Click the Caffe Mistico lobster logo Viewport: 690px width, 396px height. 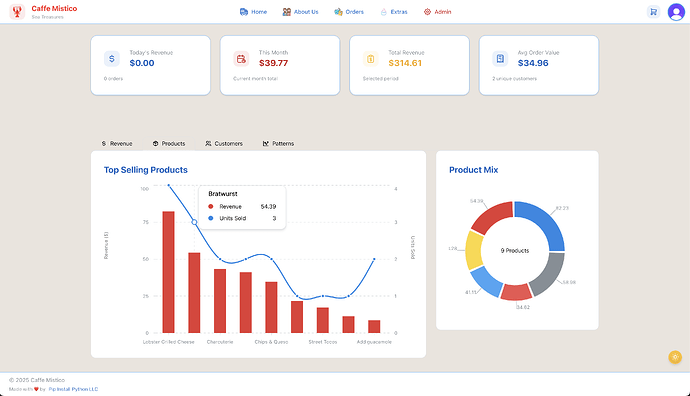[17, 12]
